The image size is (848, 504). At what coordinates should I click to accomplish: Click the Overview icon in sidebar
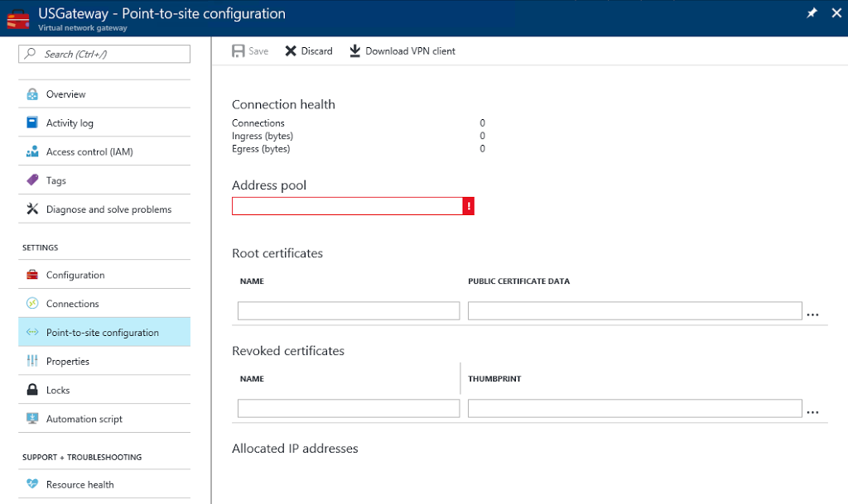(x=32, y=94)
